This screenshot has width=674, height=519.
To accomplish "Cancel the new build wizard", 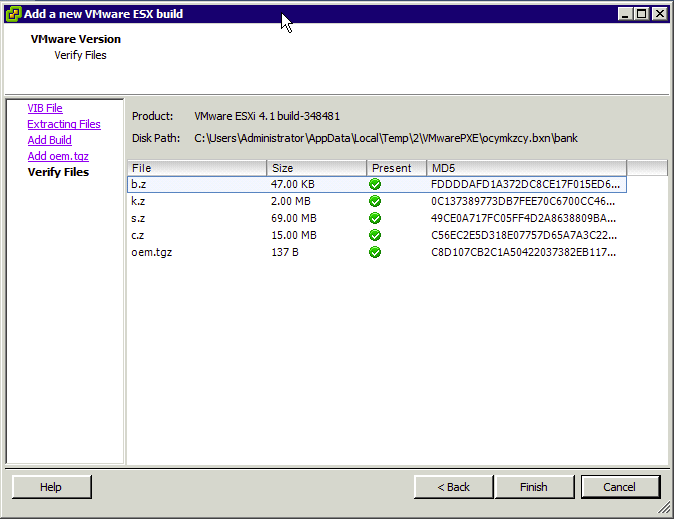I will coord(620,487).
